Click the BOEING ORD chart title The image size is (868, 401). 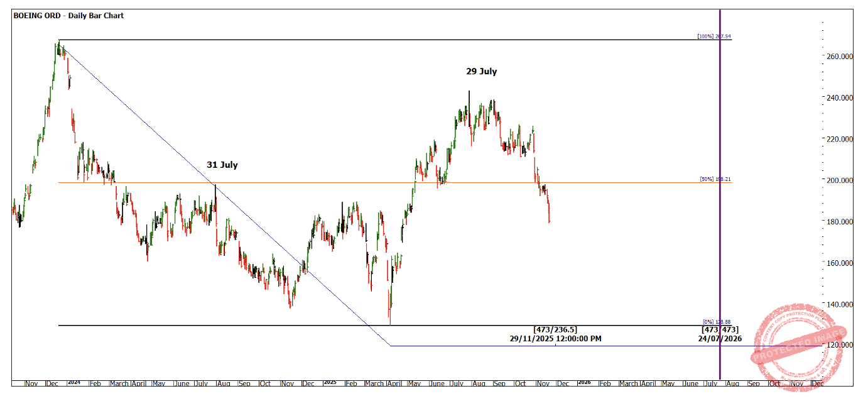tap(68, 15)
